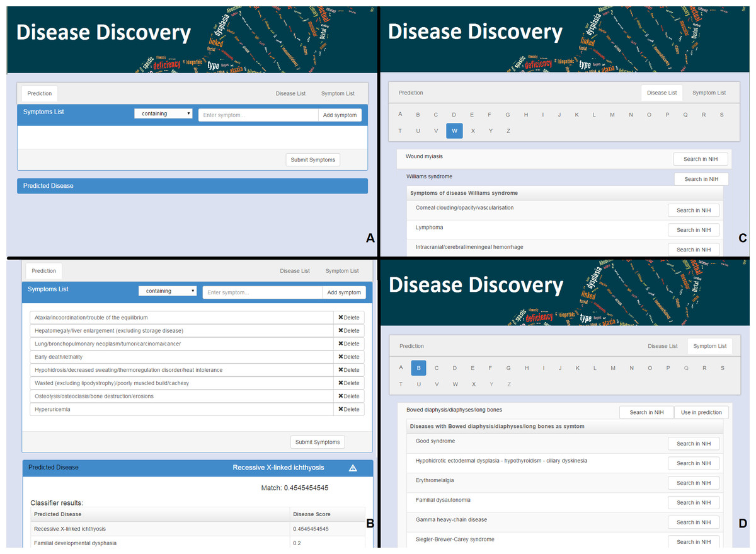
Task: Delete the Hyperuricemia symptom
Action: [348, 410]
